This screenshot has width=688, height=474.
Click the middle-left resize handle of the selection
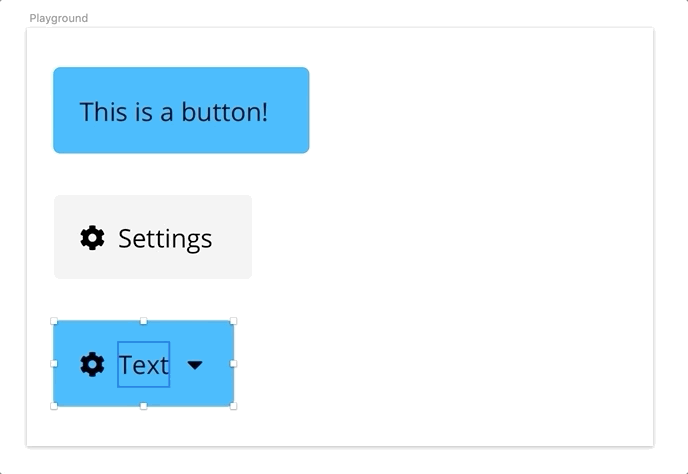(54, 363)
